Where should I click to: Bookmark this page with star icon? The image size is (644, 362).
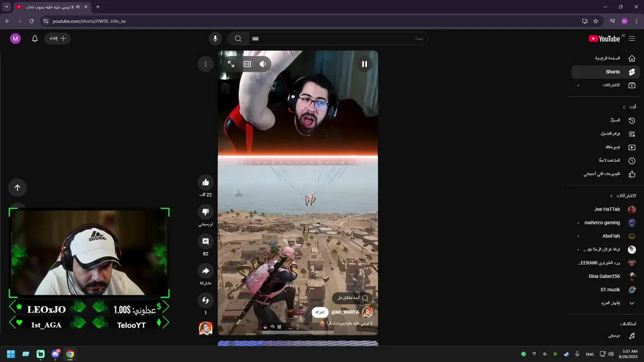tap(596, 21)
